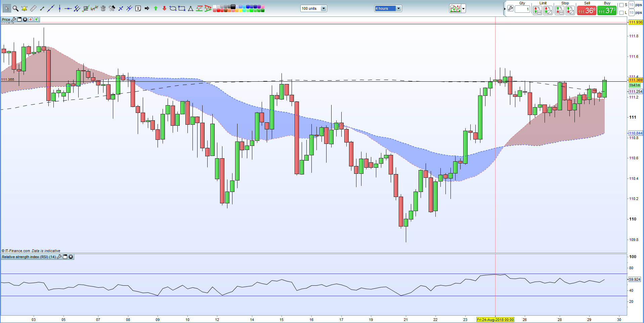This screenshot has height=323, width=644.
Task: Choose the extended trend line tool
Action: click(x=51, y=8)
